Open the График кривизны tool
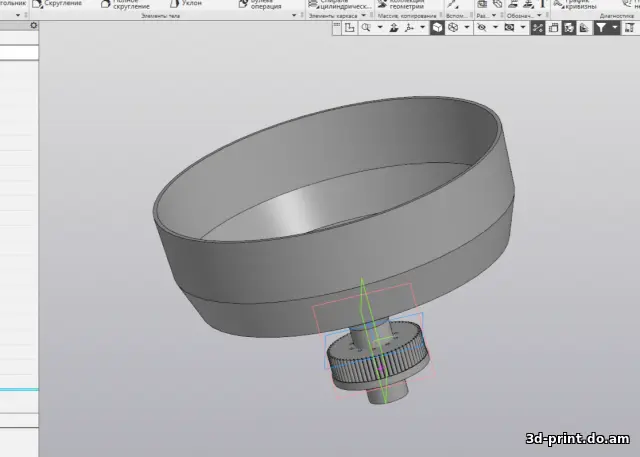640x457 pixels. click(x=576, y=4)
